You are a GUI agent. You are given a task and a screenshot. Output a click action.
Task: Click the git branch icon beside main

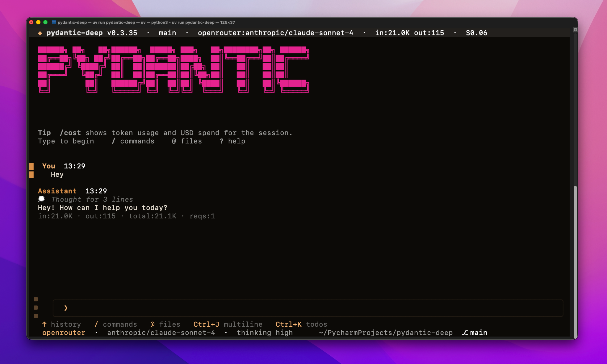coord(465,333)
